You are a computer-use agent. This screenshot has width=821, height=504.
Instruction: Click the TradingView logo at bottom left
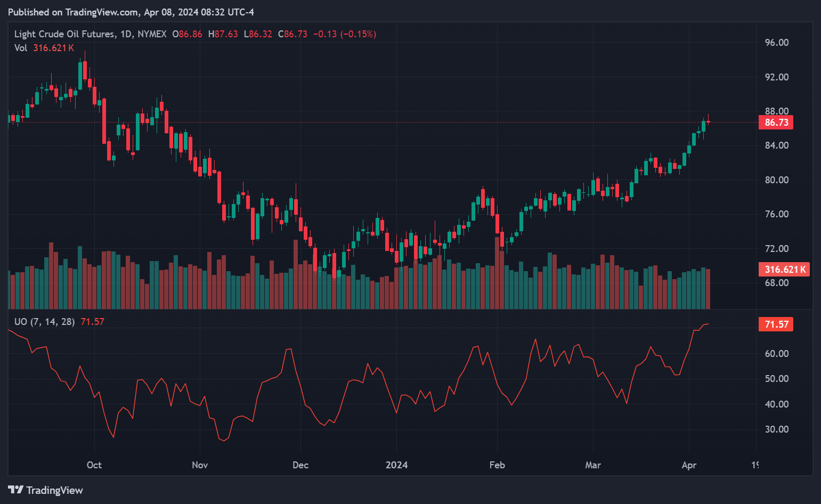pyautogui.click(x=16, y=490)
